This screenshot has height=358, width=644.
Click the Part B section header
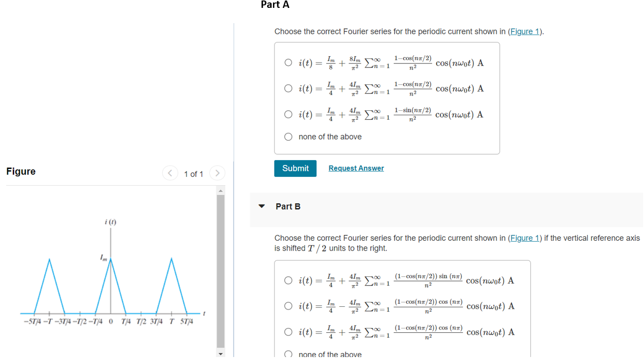(289, 206)
